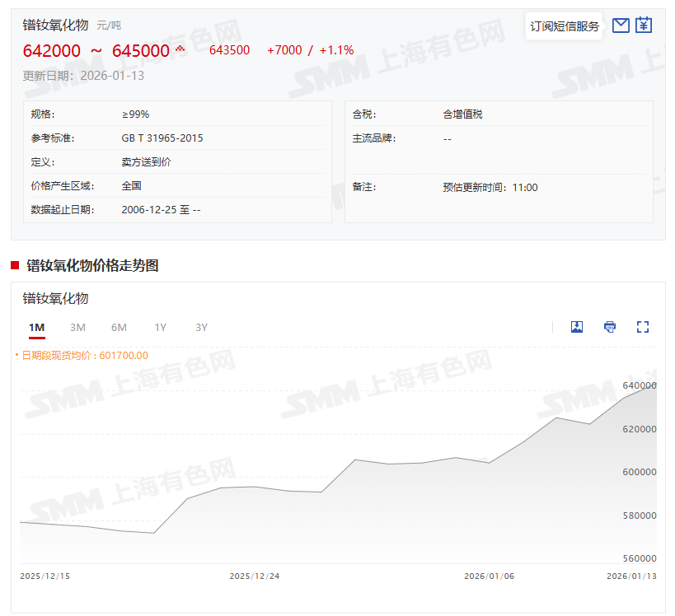Image resolution: width=675 pixels, height=616 pixels.
Task: Click the red square before 镨钕氧化物价格走势图
Action: pos(15,265)
